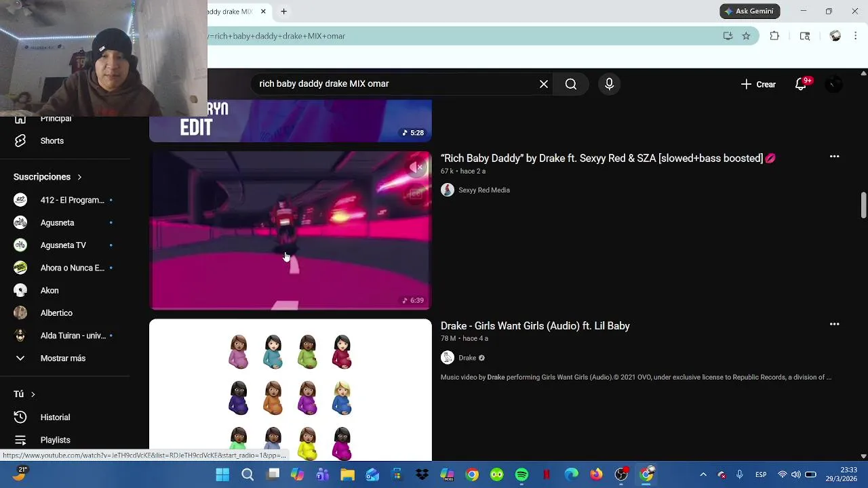Clear the YouTube search box with X

point(544,84)
